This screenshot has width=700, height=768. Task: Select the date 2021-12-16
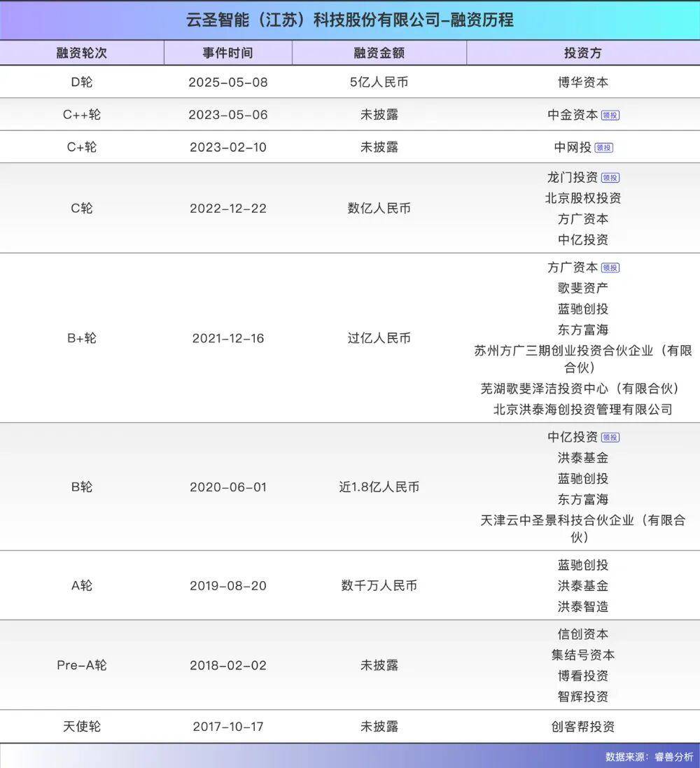coord(228,338)
